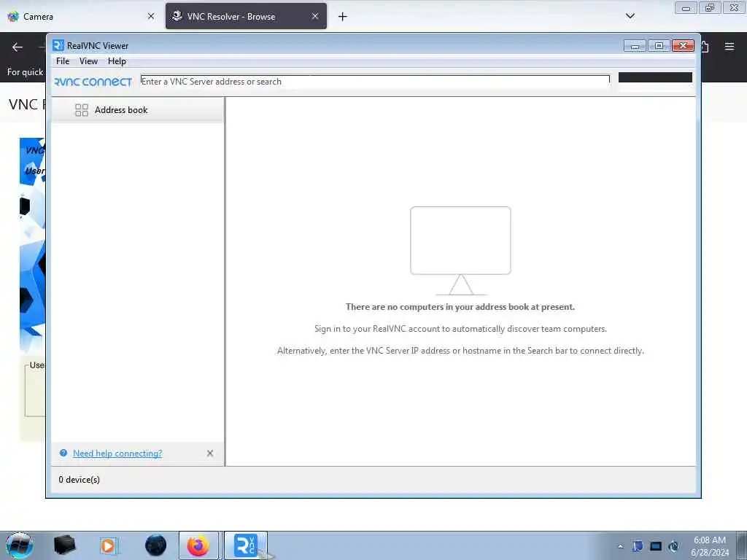Dismiss the Need help connecting banner
The height and width of the screenshot is (560, 747).
click(x=210, y=454)
